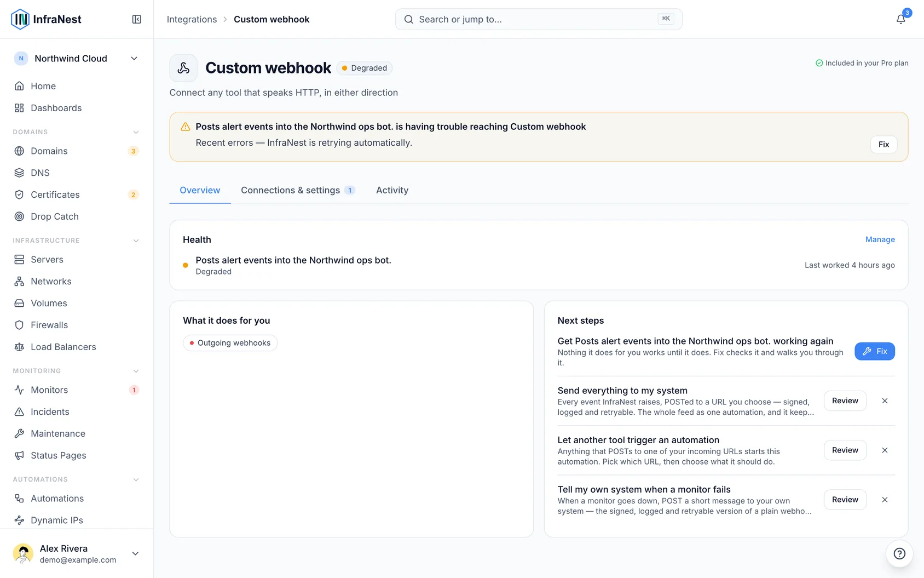Open Servers page

[x=77, y=259]
